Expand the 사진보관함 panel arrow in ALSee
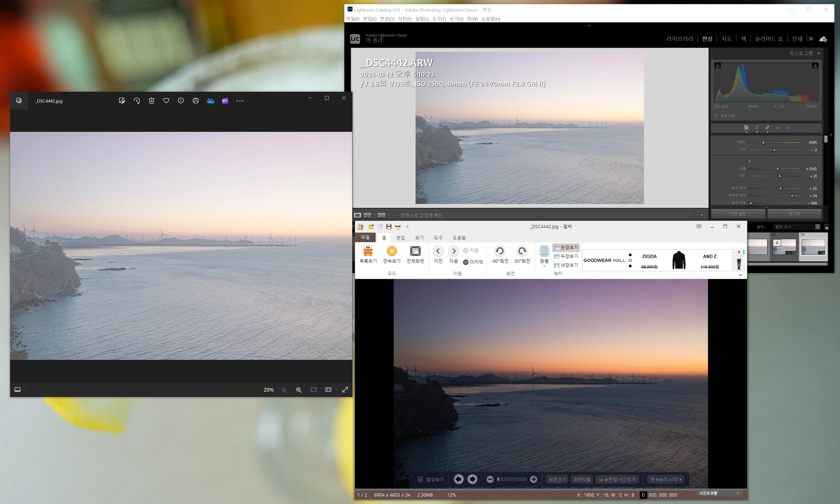 pos(738,493)
